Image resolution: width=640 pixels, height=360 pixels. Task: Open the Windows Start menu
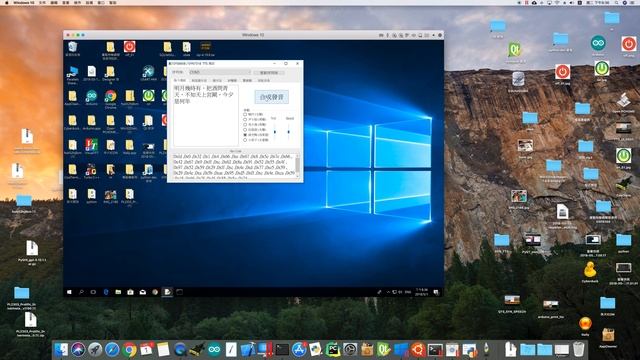click(x=69, y=292)
